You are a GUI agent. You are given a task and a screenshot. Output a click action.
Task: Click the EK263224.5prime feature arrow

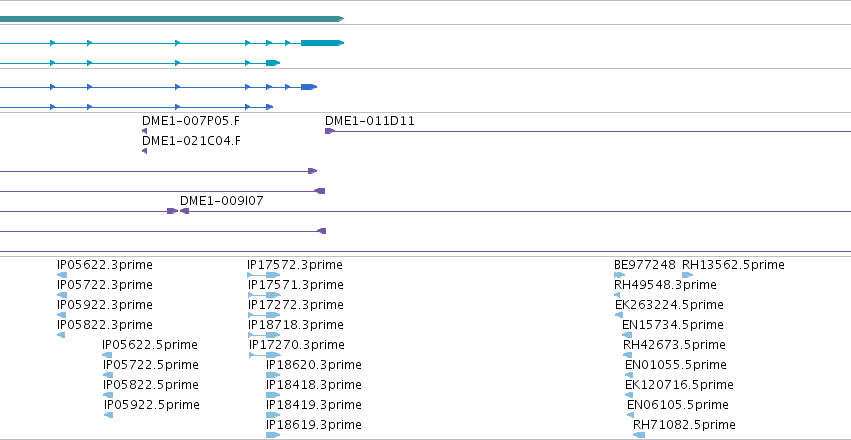(x=619, y=315)
